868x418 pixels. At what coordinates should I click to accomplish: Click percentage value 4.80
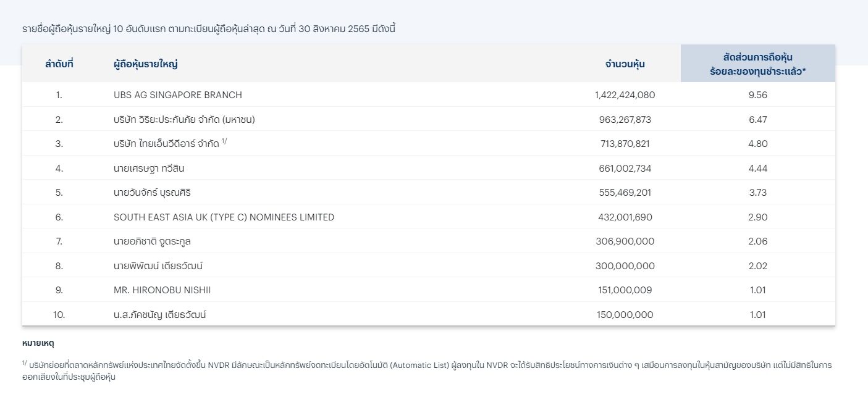pyautogui.click(x=758, y=144)
